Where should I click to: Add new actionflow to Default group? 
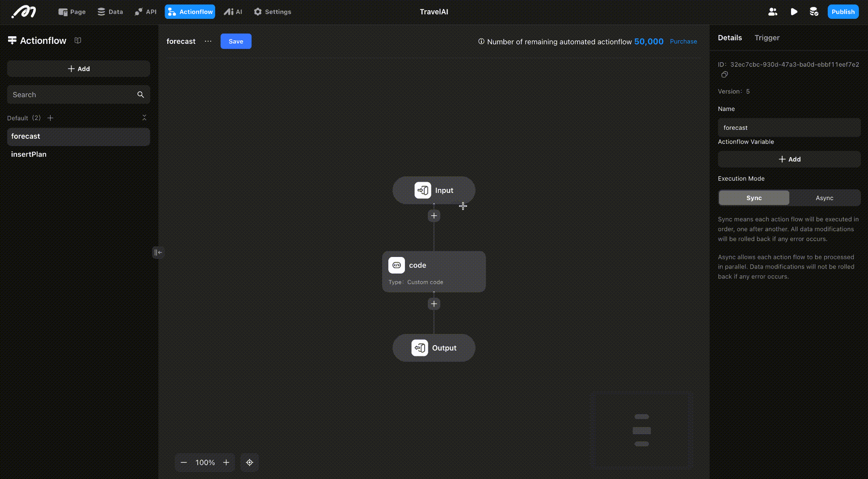click(51, 118)
